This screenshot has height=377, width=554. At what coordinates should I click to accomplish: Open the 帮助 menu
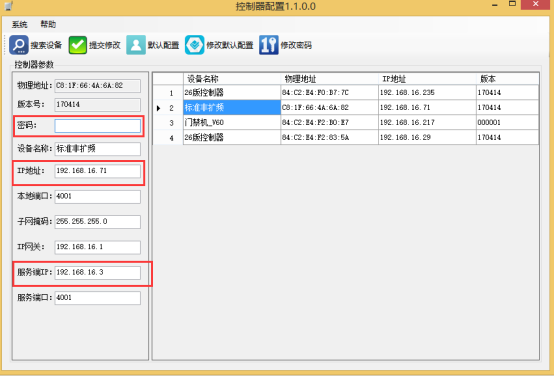(48, 24)
